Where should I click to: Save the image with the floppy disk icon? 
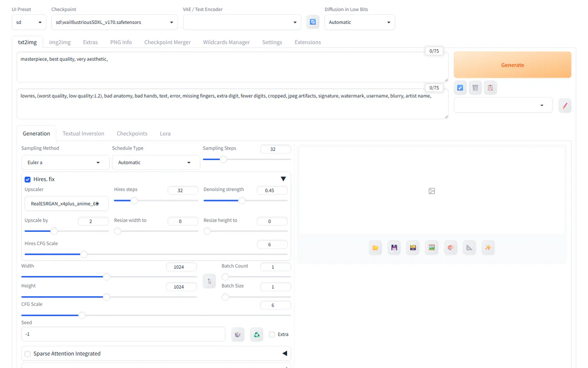coord(394,247)
